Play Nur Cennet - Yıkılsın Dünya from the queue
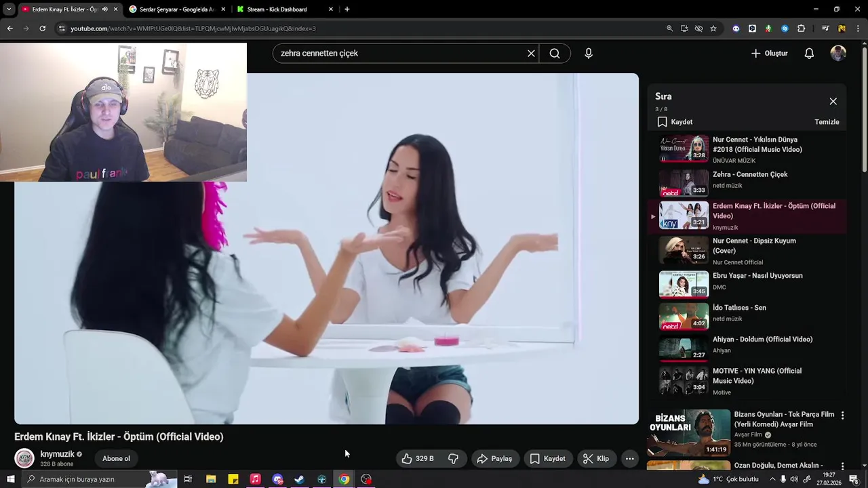This screenshot has width=868, height=488. click(x=748, y=149)
